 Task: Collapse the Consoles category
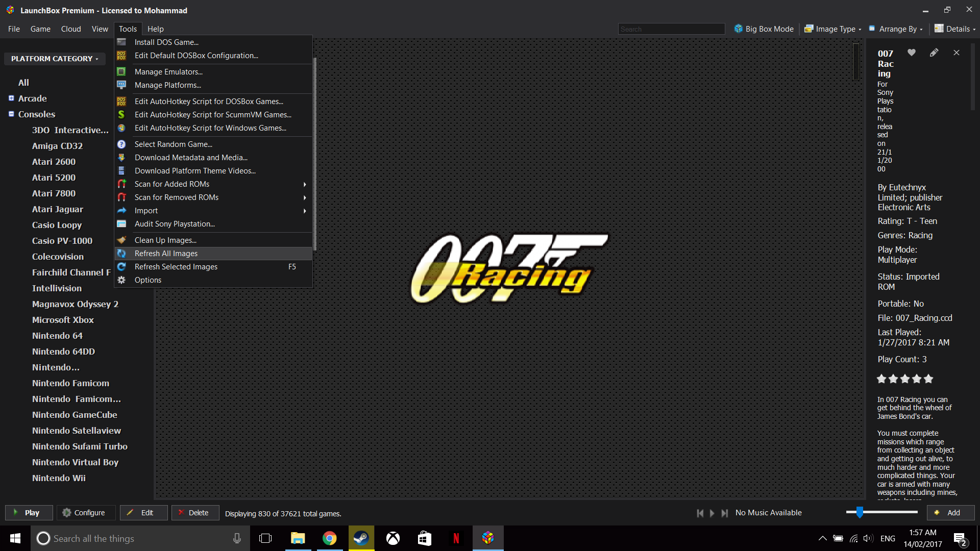11,114
